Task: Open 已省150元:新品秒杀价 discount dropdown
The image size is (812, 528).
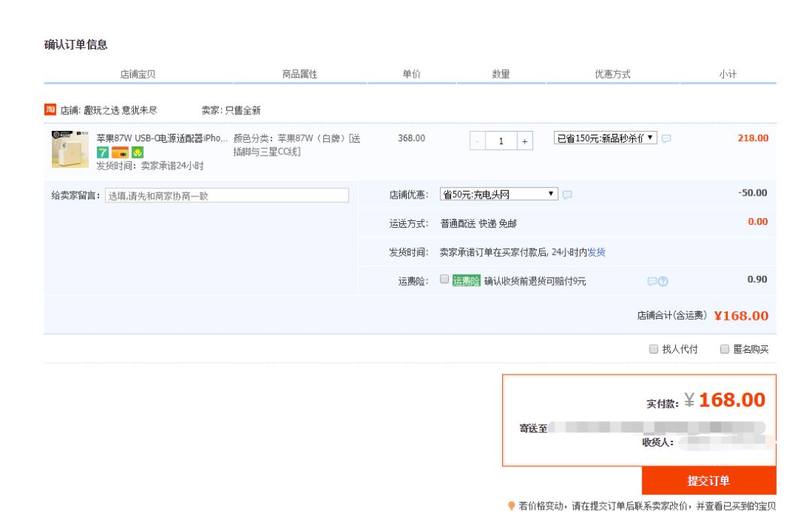Action: click(x=604, y=138)
